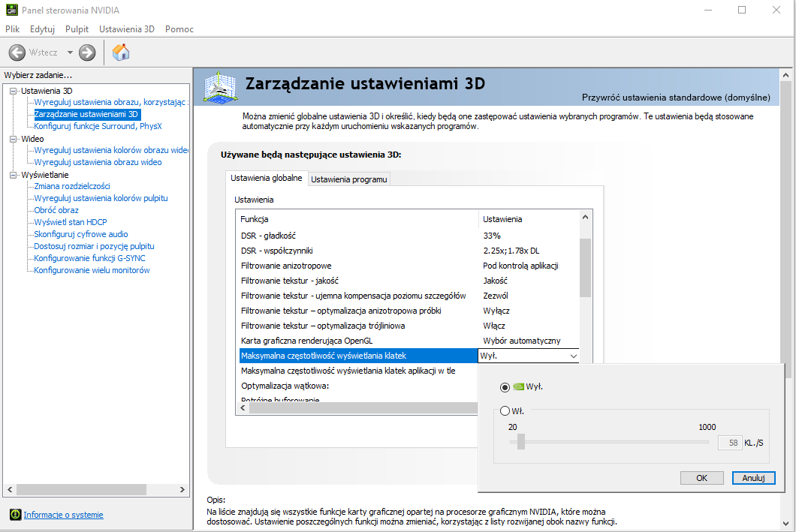This screenshot has height=532, width=796.
Task: Open Dostosuj rozmiar i pozycję pulpitu
Action: pyautogui.click(x=95, y=246)
